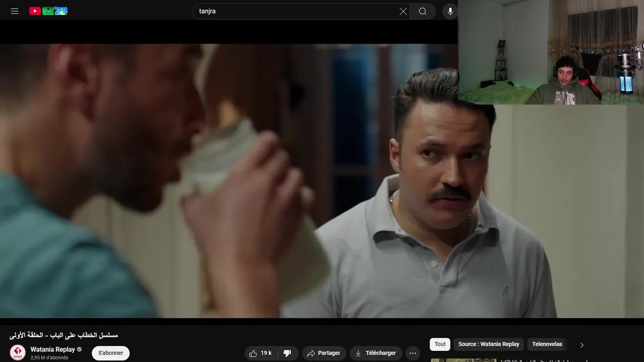The height and width of the screenshot is (362, 644).
Task: Select Source : Watania Replay chip
Action: pos(489,344)
